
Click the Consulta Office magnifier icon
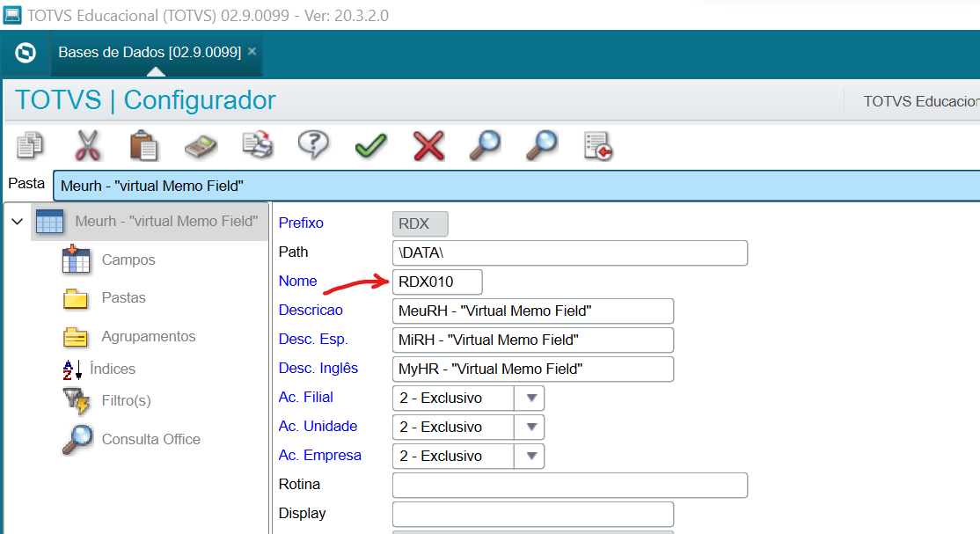pyautogui.click(x=77, y=440)
